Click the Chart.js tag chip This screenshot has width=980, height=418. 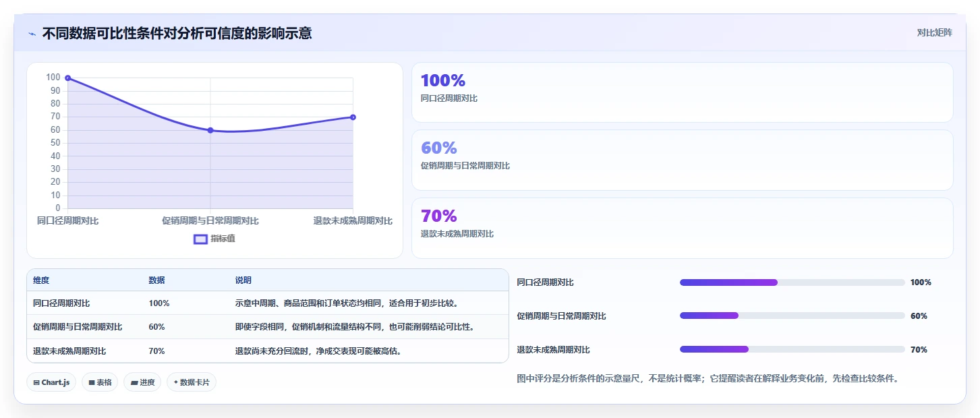(x=52, y=382)
